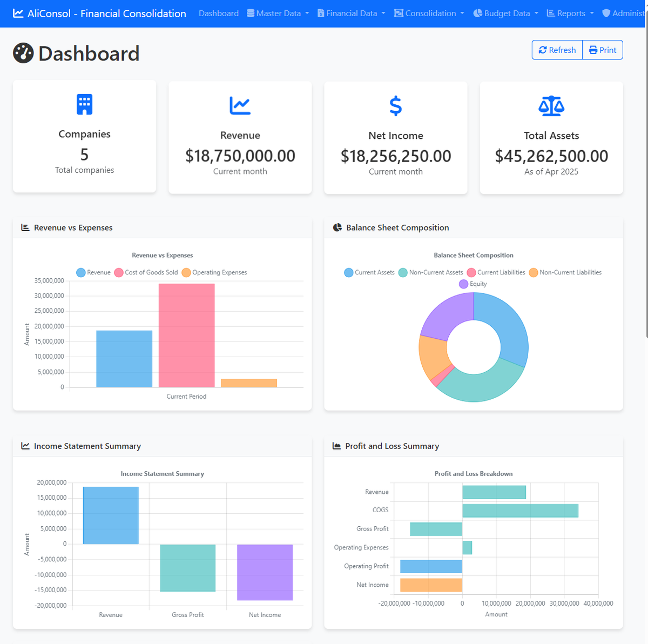Click the COGS bar in Profit and Loss Breakdown
648x644 pixels.
[520, 511]
